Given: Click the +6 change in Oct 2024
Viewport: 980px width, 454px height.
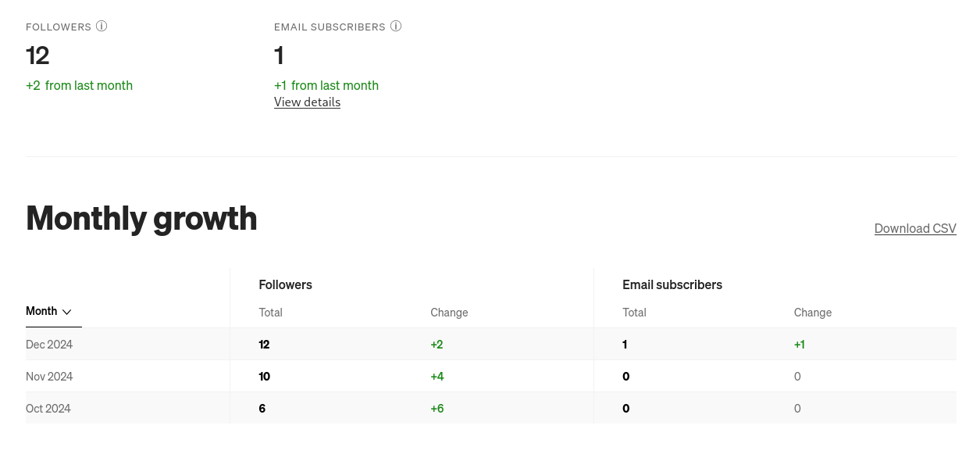Looking at the screenshot, I should pos(437,408).
